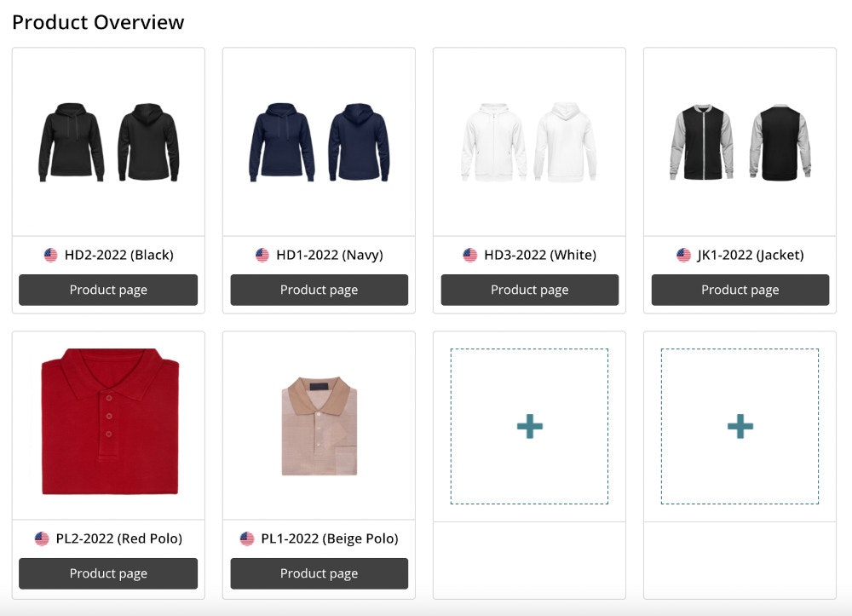Click the white zip hoodie image
The height and width of the screenshot is (616, 852).
(529, 141)
